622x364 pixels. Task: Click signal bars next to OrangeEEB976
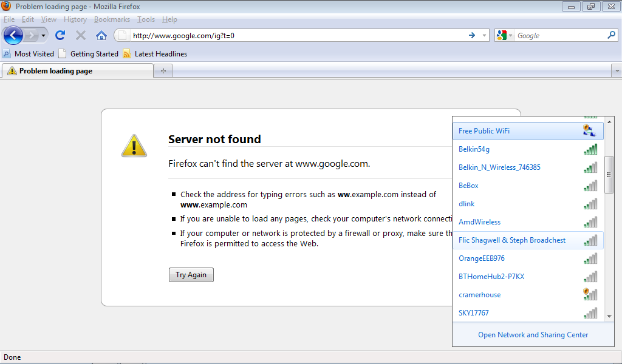coord(590,258)
